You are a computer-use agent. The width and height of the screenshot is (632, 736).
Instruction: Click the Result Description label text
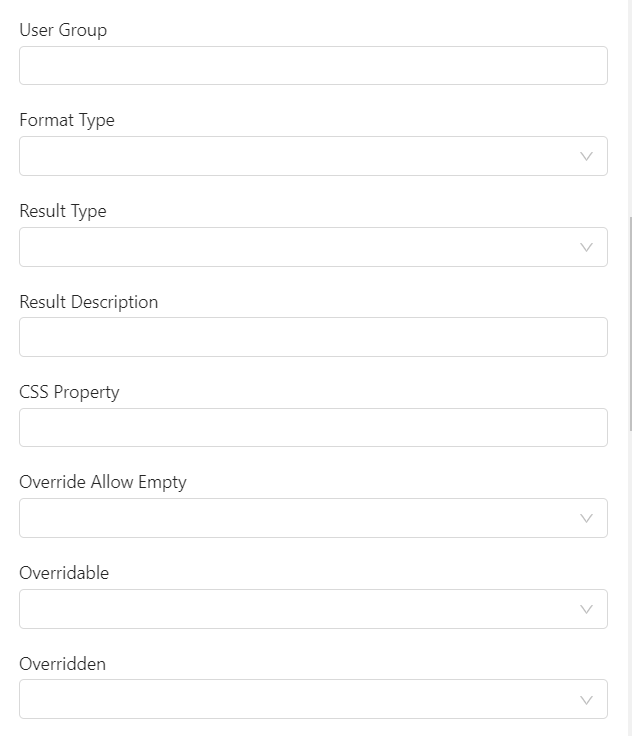[x=89, y=302]
